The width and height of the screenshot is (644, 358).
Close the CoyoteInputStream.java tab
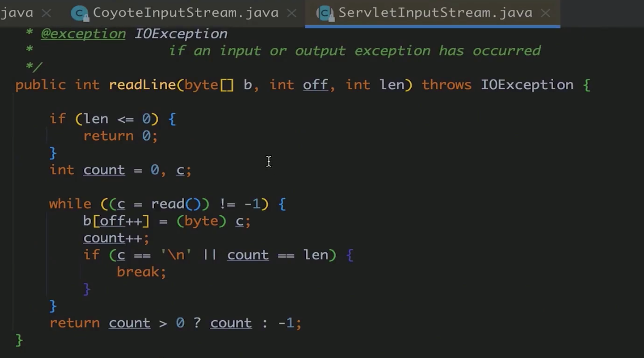coord(292,13)
